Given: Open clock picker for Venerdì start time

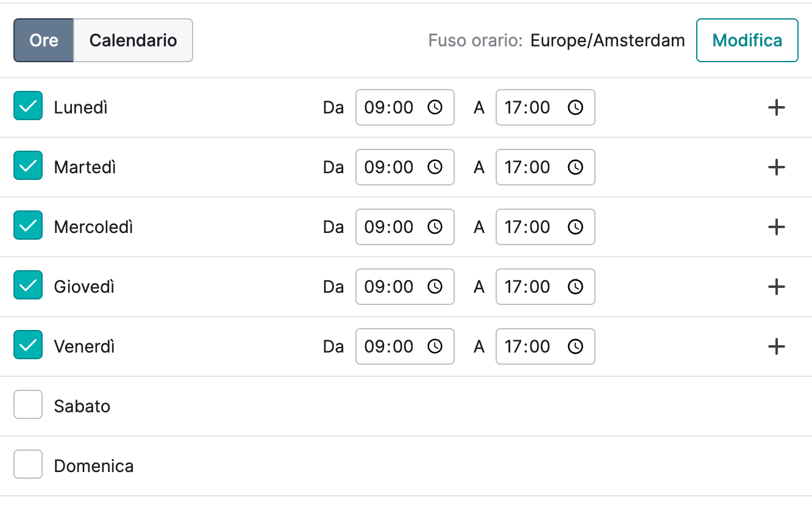Looking at the screenshot, I should coord(435,346).
